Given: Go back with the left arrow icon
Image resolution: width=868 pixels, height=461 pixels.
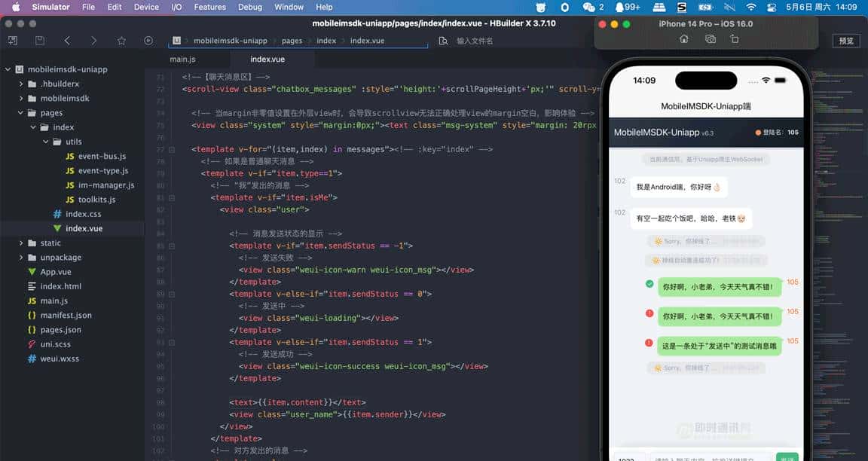Looking at the screenshot, I should tap(67, 41).
